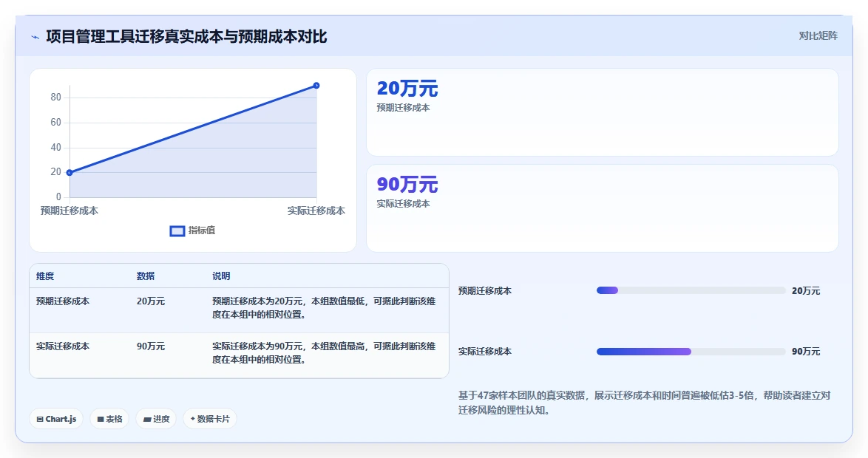Image resolution: width=868 pixels, height=458 pixels.
Task: Click the header lightning icon beside the title
Action: coord(35,37)
